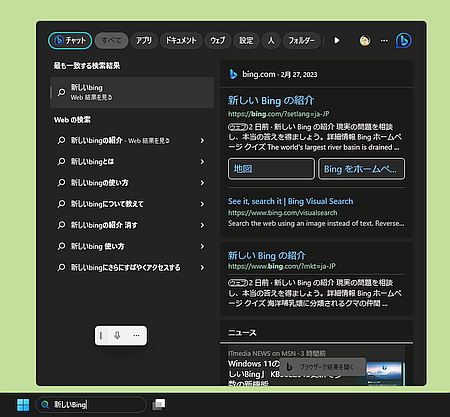
Task: Expand arrow for 新しいbingとは suggestion
Action: (x=202, y=162)
